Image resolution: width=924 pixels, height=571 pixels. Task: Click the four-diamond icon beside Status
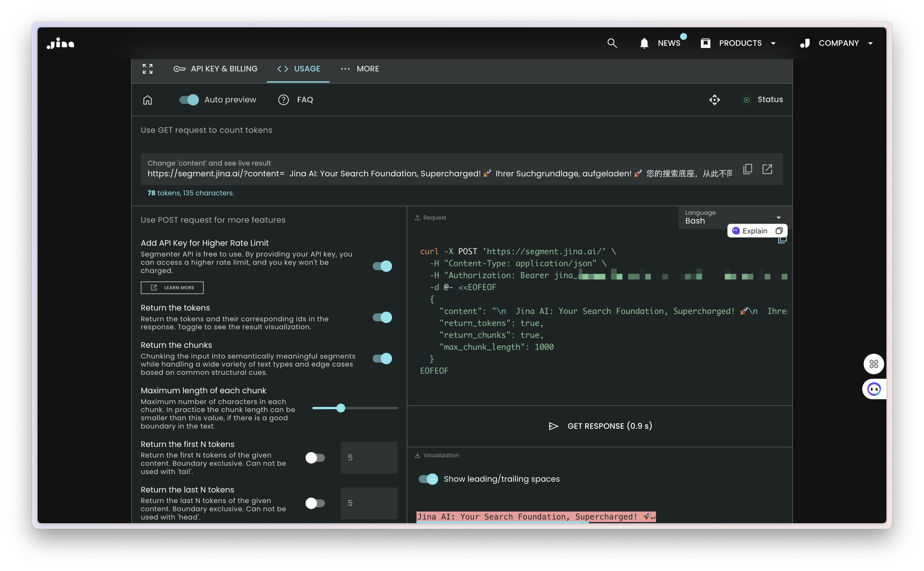[x=714, y=100]
